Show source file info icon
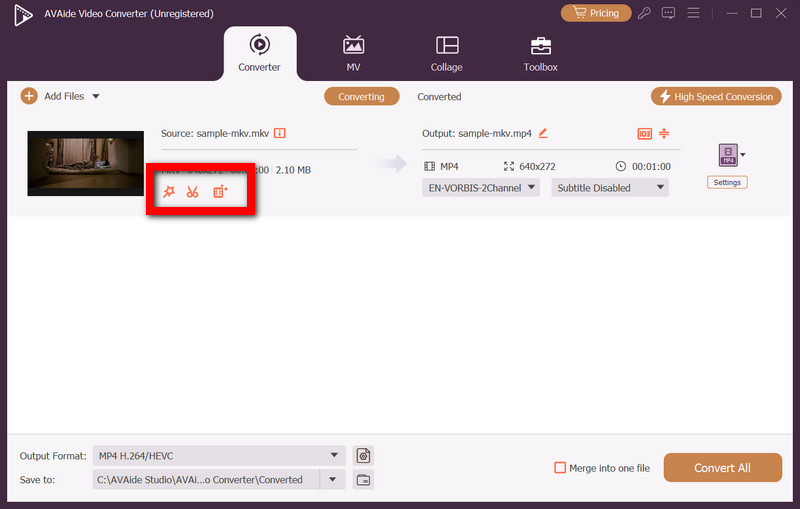Screen dimensions: 800x509 click(280, 133)
